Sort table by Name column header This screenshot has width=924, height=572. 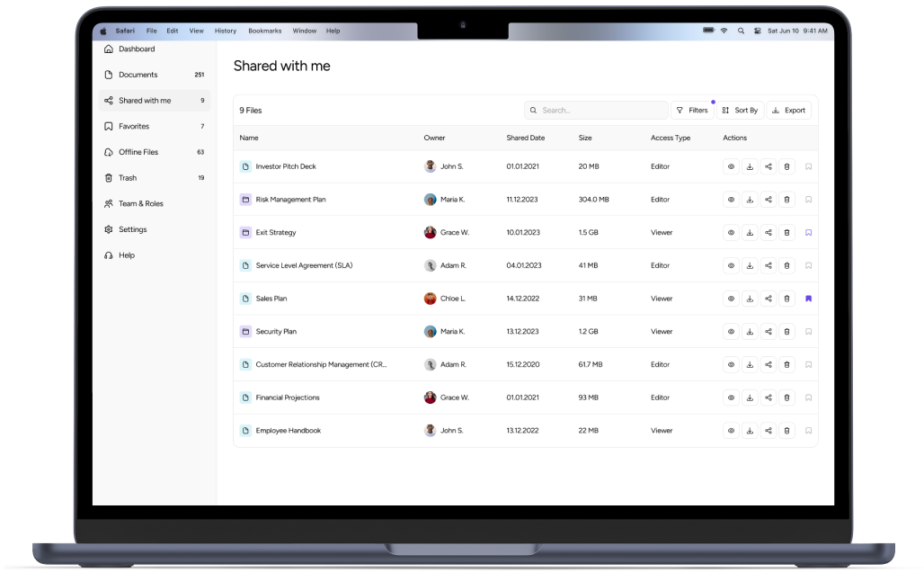tap(249, 138)
